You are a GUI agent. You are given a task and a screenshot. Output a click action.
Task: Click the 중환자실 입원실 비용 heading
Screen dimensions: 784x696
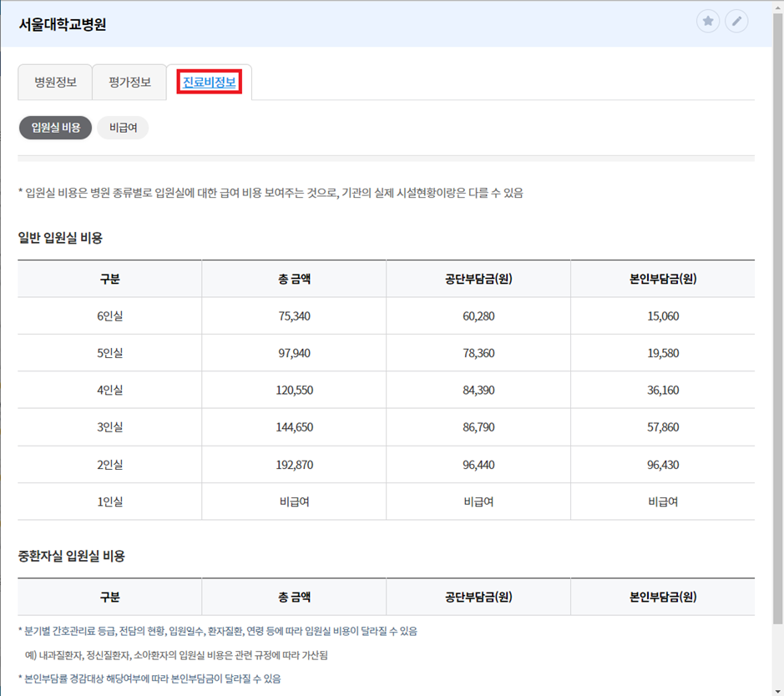tap(71, 556)
